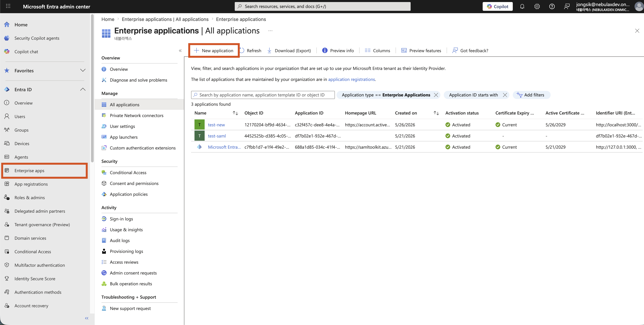The height and width of the screenshot is (325, 644).
Task: Click Conditional Access icon under Security
Action: click(x=104, y=172)
